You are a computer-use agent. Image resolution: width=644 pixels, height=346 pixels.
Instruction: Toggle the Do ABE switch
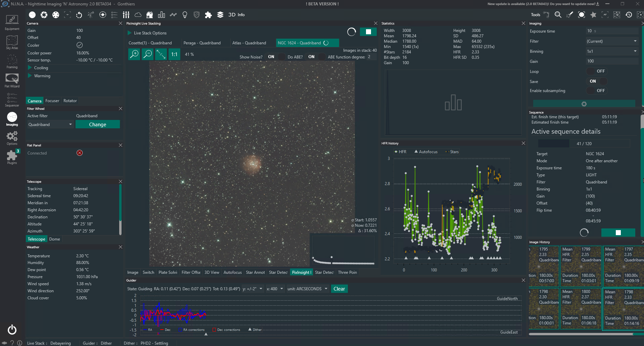coord(315,57)
